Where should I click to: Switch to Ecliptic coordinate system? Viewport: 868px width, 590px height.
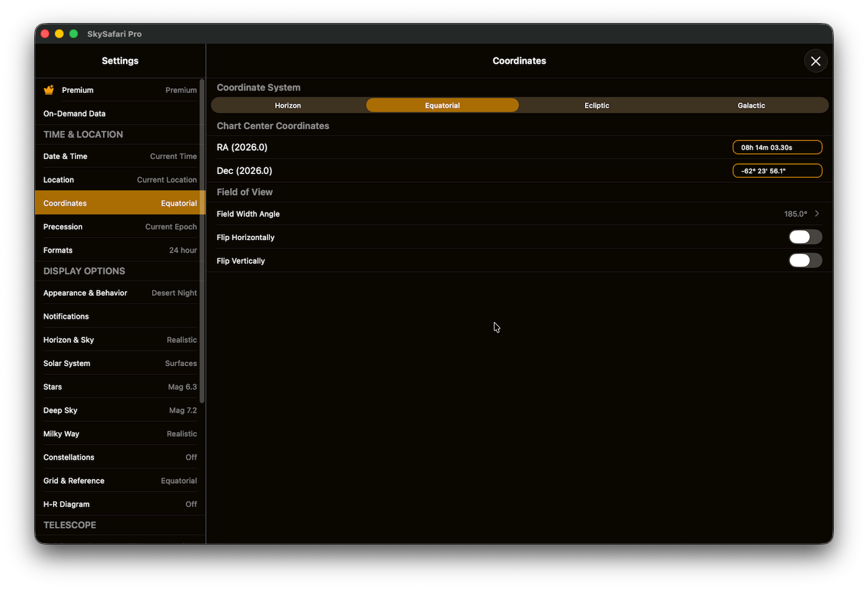(597, 105)
